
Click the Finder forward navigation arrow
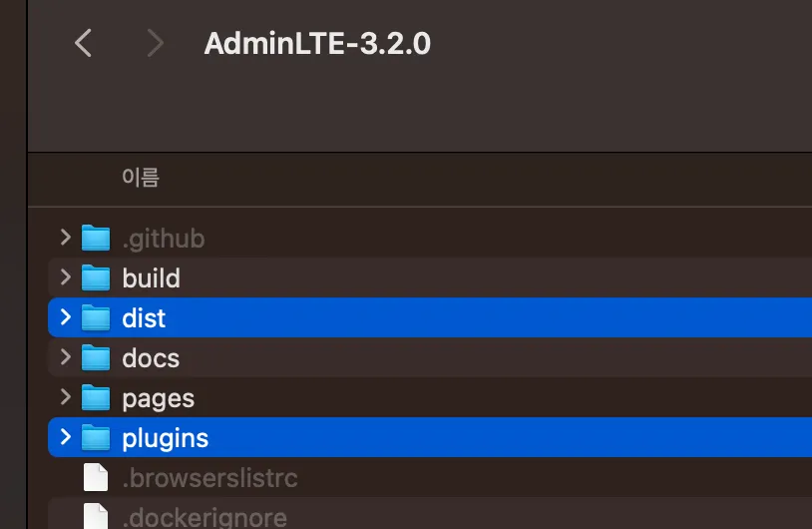pyautogui.click(x=154, y=43)
